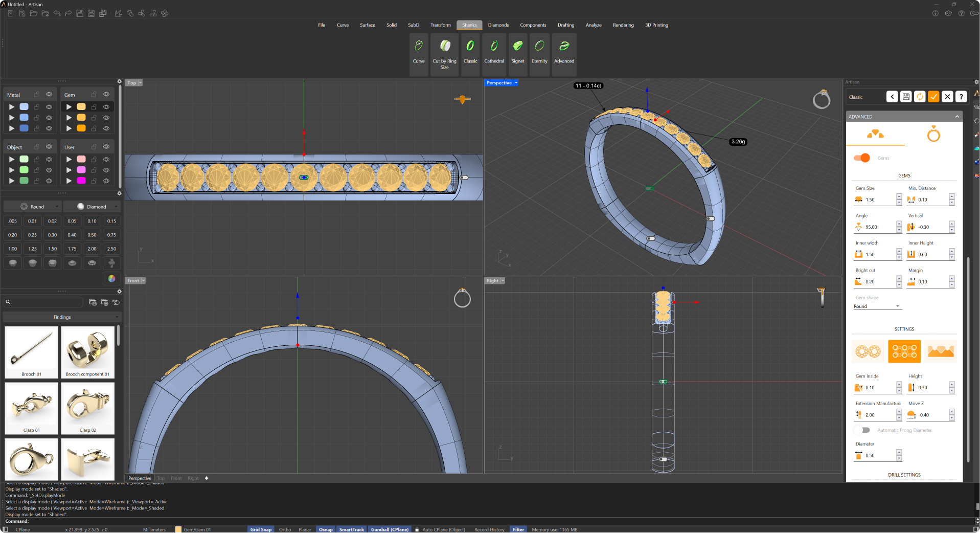Select the Brooch 01 finding thumbnail
This screenshot has height=533, width=980.
coord(32,352)
